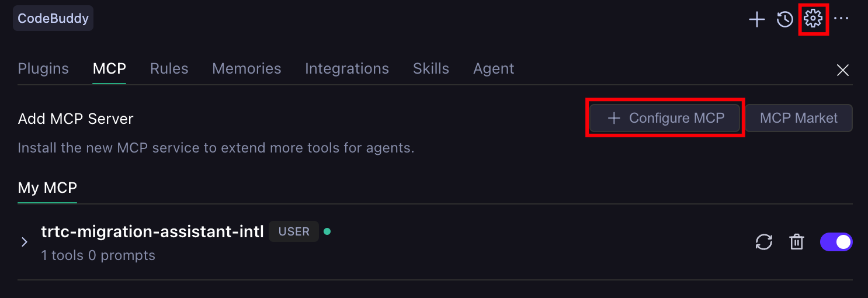Go to the Memories tab
This screenshot has width=868, height=298.
point(246,69)
